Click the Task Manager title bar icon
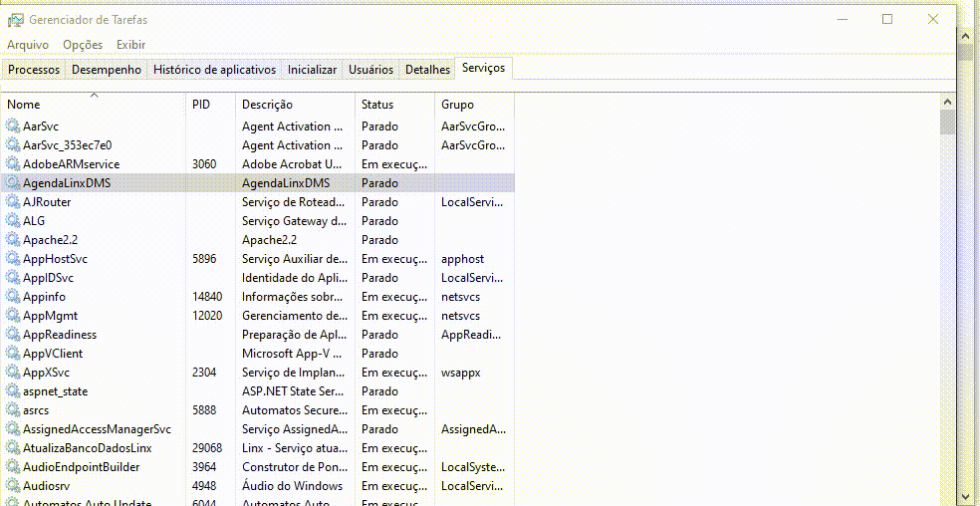 [x=16, y=20]
